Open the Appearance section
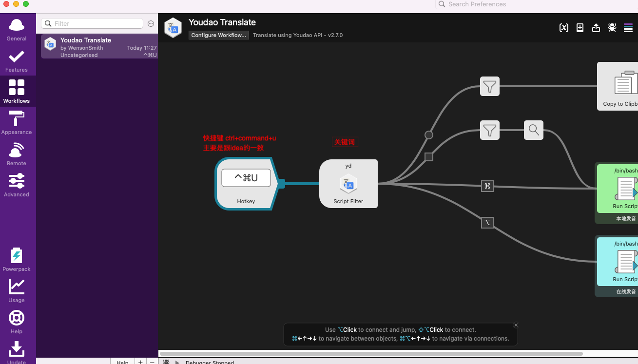 point(17,123)
